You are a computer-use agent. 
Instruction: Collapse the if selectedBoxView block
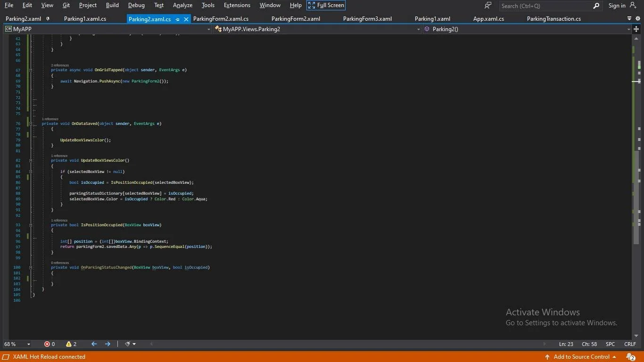[x=31, y=172]
